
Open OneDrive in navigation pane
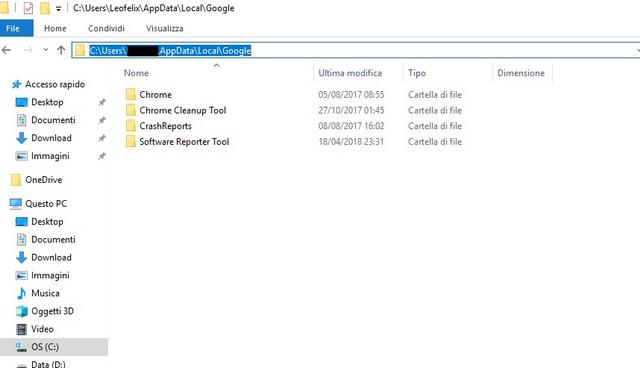(44, 180)
